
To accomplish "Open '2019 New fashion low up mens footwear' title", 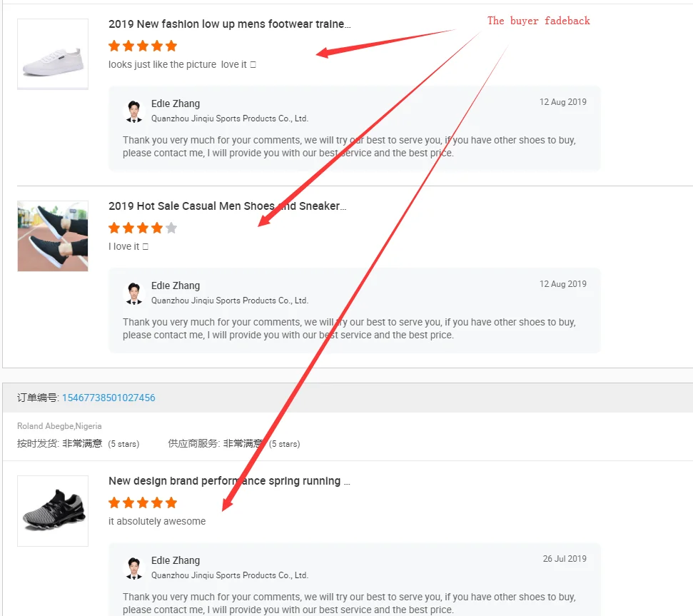I will [229, 24].
